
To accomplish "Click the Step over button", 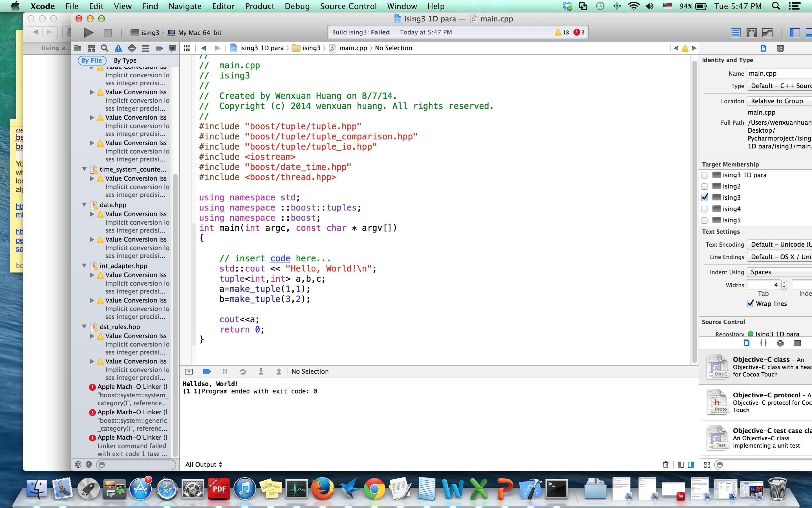I will [x=242, y=371].
